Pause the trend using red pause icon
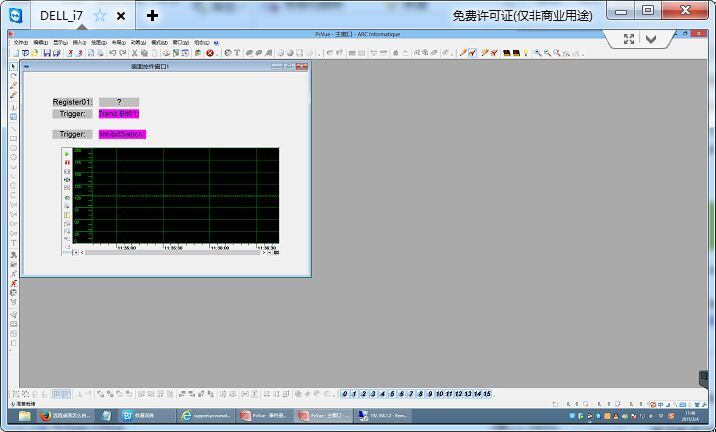 (67, 163)
